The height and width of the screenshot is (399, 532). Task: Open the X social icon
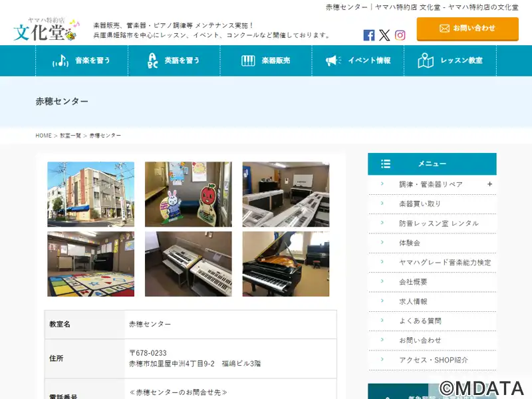click(x=384, y=35)
